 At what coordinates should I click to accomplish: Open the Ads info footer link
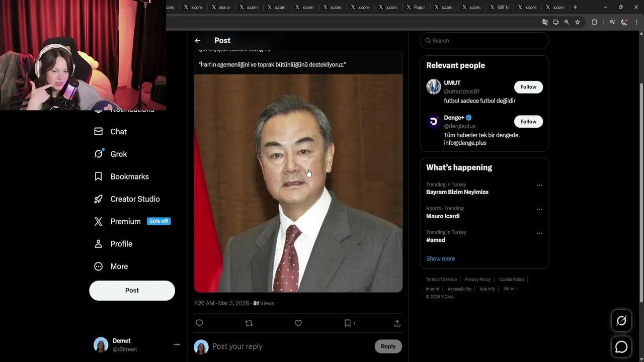tap(487, 289)
